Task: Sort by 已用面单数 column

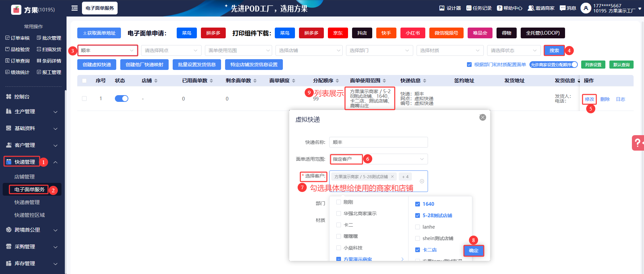Action: pyautogui.click(x=211, y=81)
